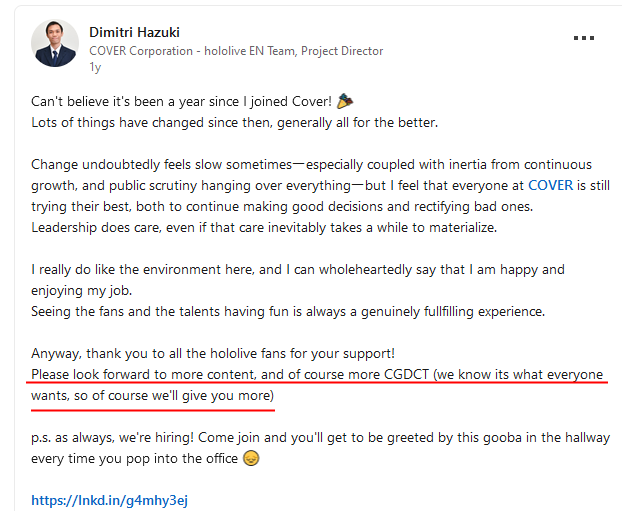Open the blue COVER company mention
Screen dimensions: 622x511
(x=550, y=185)
